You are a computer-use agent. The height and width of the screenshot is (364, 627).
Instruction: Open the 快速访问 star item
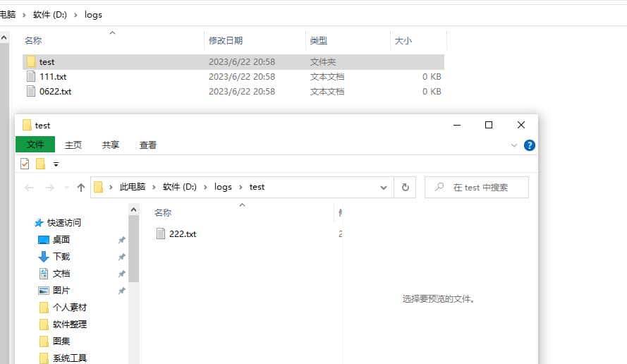[x=58, y=223]
